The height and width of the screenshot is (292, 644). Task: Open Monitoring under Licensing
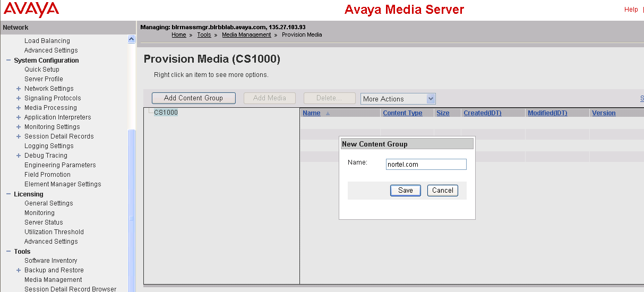pyautogui.click(x=39, y=213)
